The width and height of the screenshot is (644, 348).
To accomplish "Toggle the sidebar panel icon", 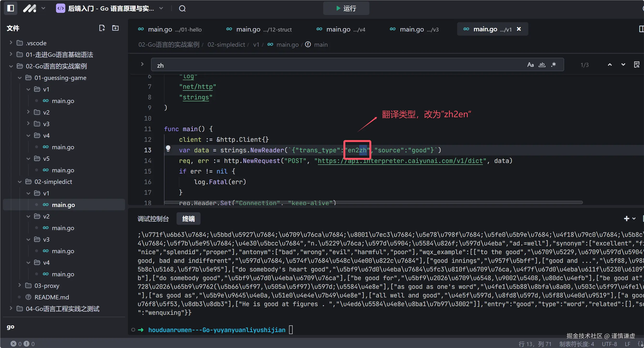I will coord(11,8).
